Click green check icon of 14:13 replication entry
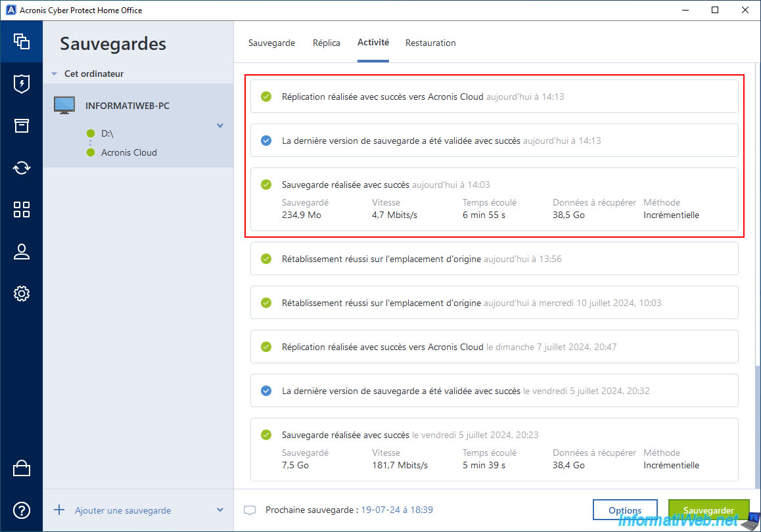The image size is (761, 532). [266, 97]
